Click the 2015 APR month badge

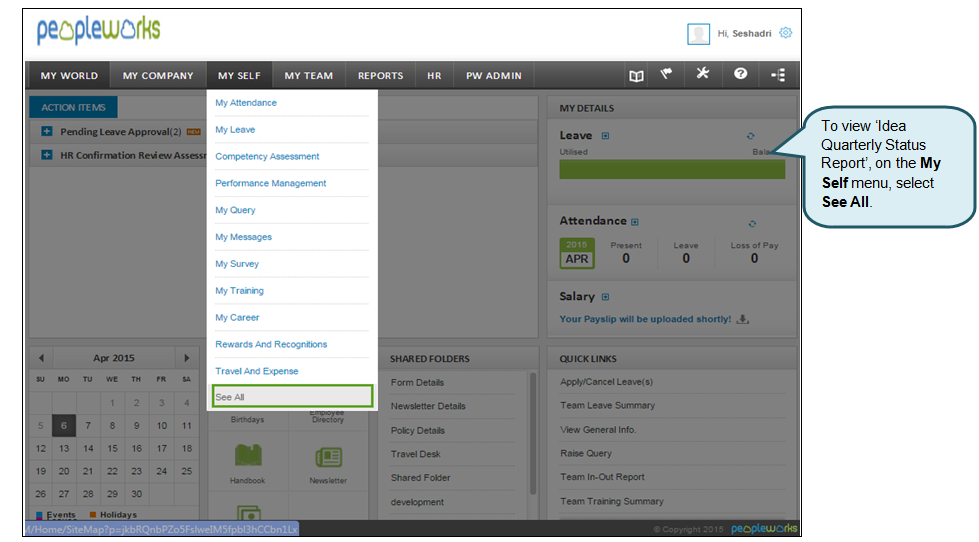click(x=577, y=253)
